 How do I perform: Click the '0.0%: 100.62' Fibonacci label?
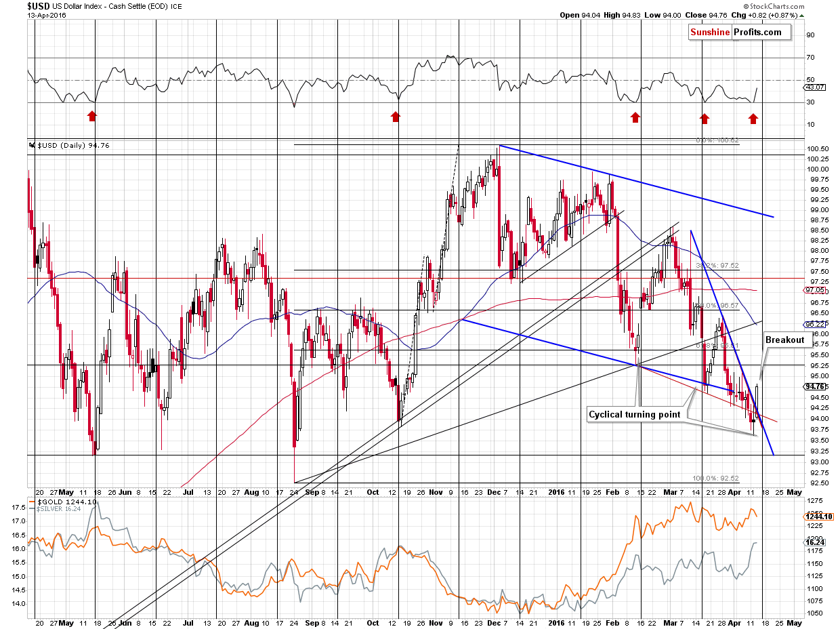[717, 140]
